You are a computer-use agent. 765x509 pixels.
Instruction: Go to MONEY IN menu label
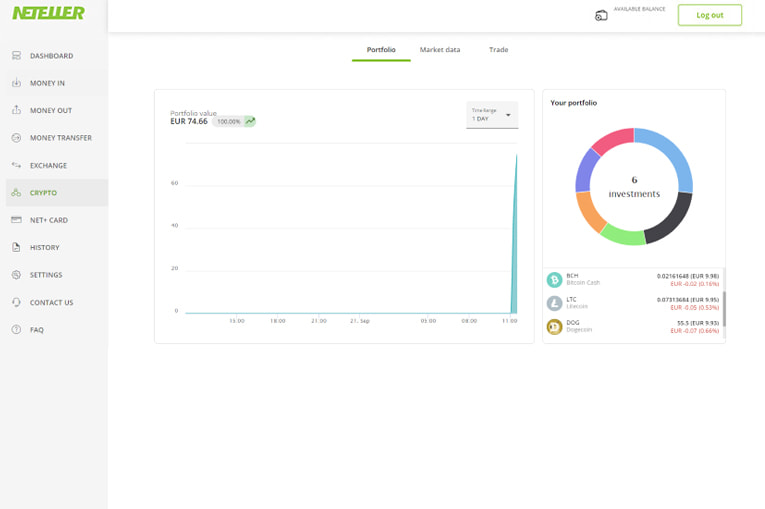[47, 83]
